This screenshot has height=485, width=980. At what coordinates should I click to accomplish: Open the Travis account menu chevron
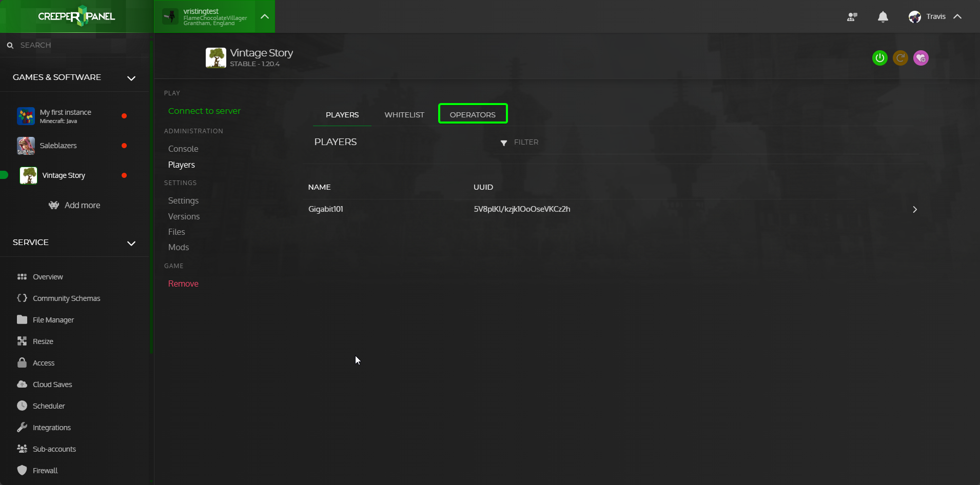[x=957, y=16]
